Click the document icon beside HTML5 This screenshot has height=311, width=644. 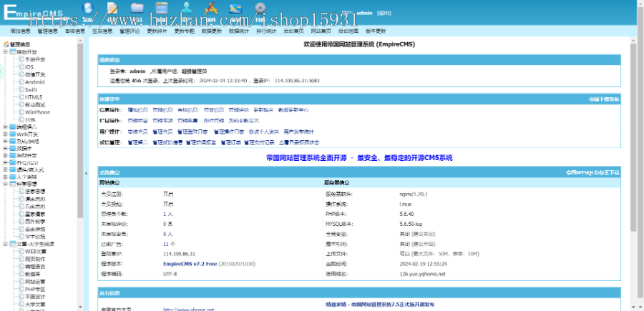21,97
